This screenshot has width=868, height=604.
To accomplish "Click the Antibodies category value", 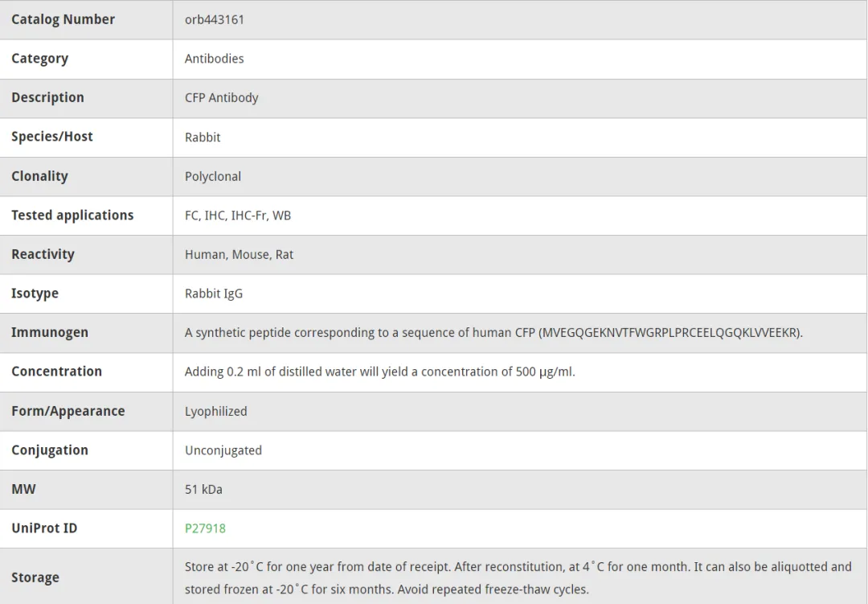I will tap(215, 59).
